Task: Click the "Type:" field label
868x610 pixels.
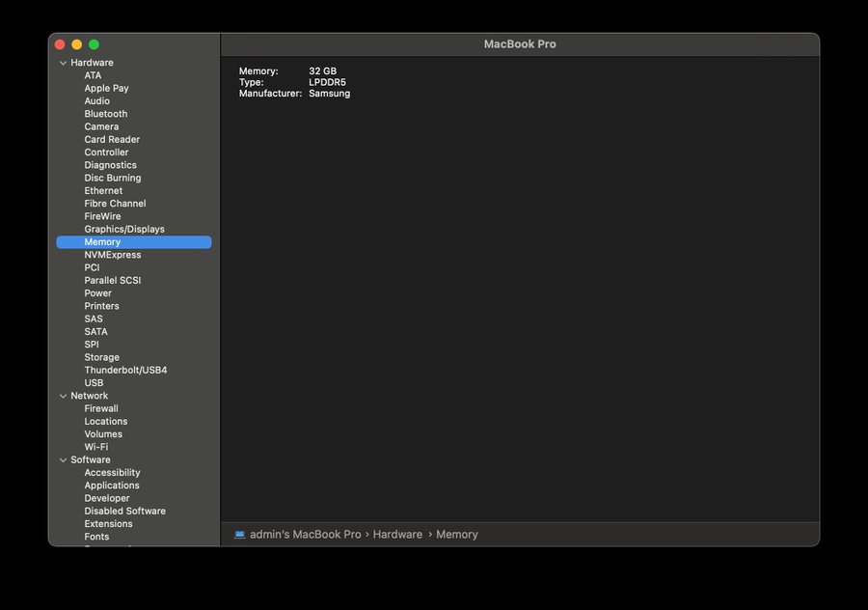Action: [x=252, y=82]
